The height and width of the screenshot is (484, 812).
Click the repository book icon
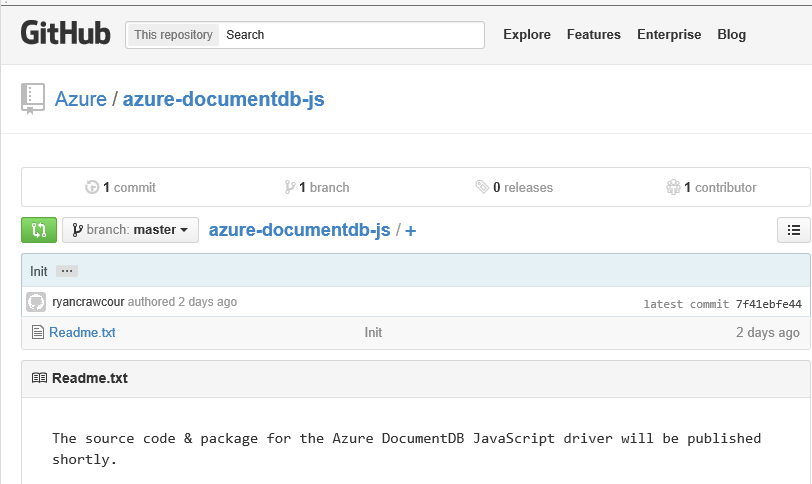tap(33, 99)
